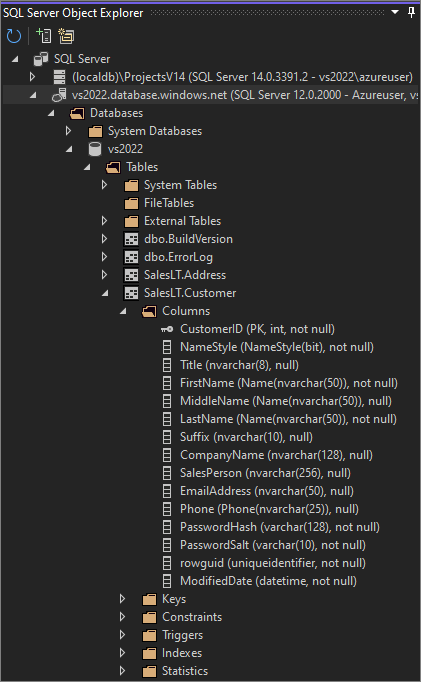421x682 pixels.
Task: Expand the Triggers node
Action: coord(123,635)
